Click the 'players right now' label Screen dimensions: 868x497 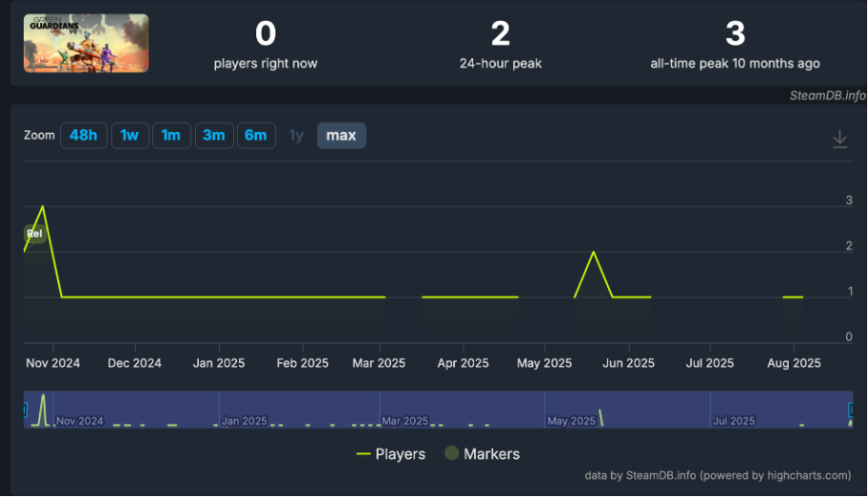tap(266, 64)
